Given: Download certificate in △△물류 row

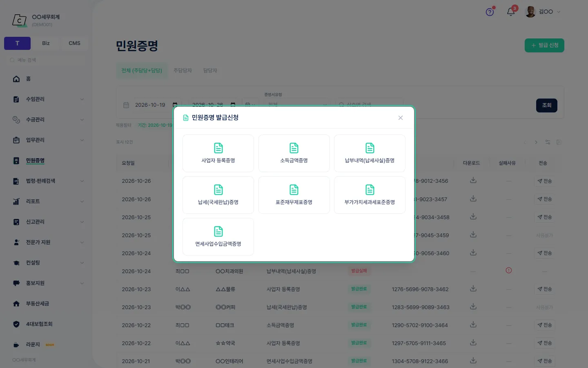Looking at the screenshot, I should point(473,289).
